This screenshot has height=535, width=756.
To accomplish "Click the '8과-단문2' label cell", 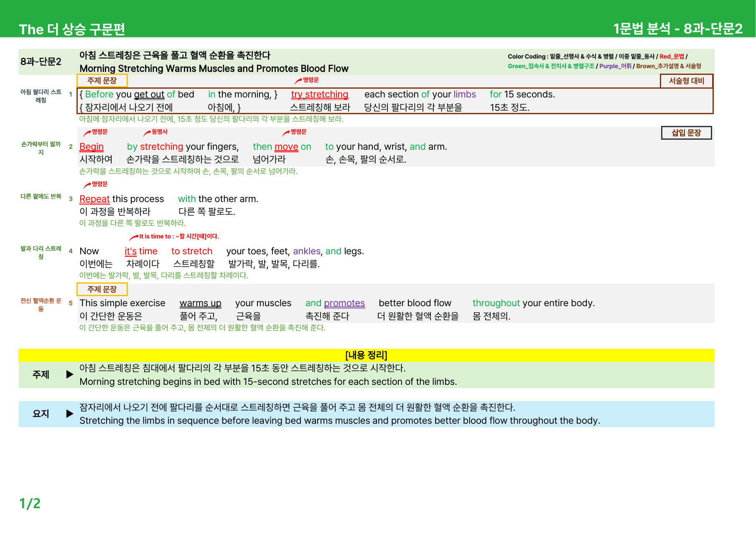I will pyautogui.click(x=41, y=62).
